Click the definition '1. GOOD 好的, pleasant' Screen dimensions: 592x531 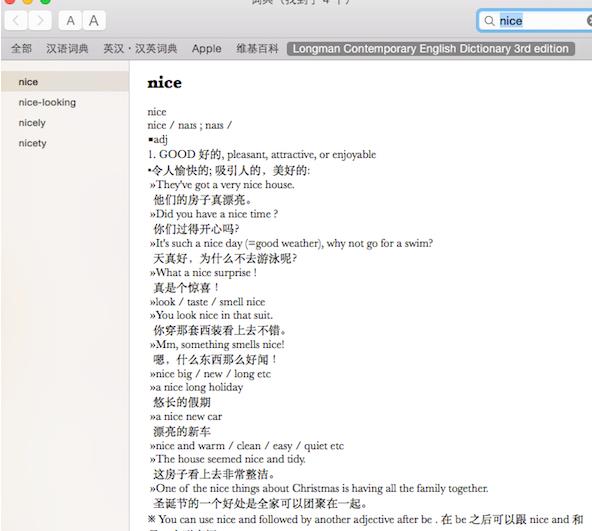click(262, 154)
